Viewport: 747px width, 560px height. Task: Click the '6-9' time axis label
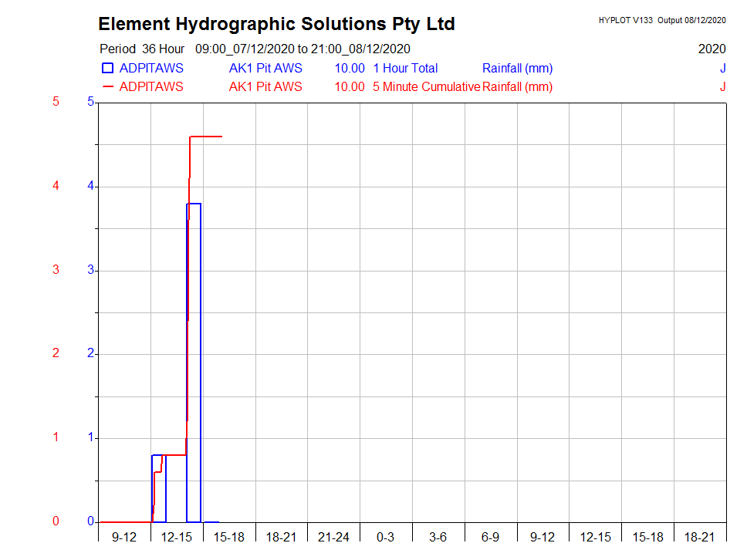click(490, 537)
